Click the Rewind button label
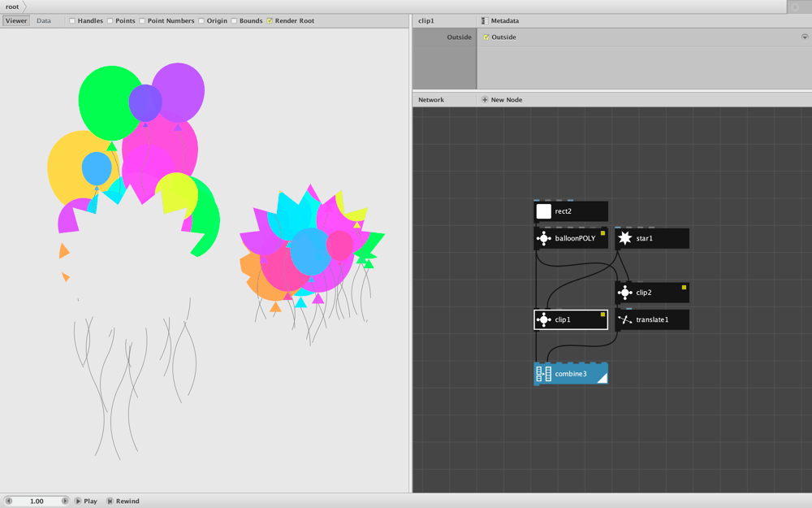812x508 pixels. 127,501
